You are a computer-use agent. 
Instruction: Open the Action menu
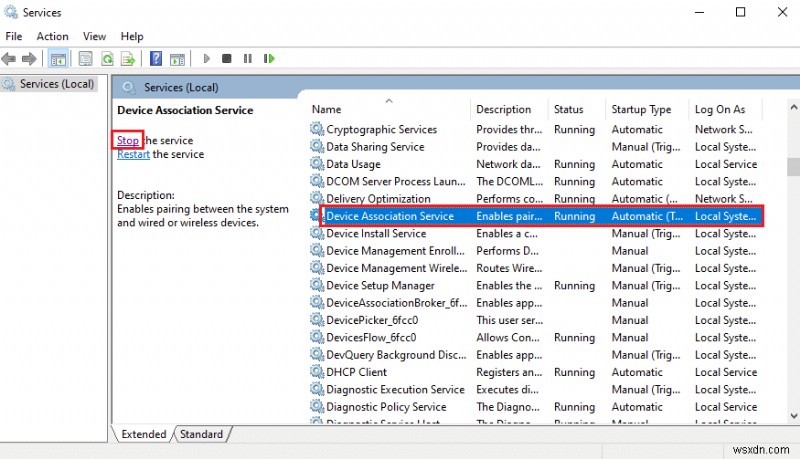52,36
